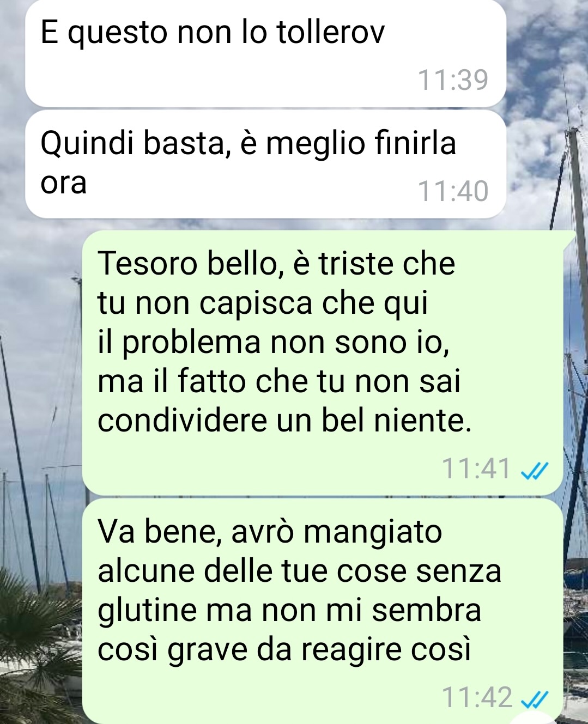Select the 'Va bene, avrò mangiato' message

(323, 611)
